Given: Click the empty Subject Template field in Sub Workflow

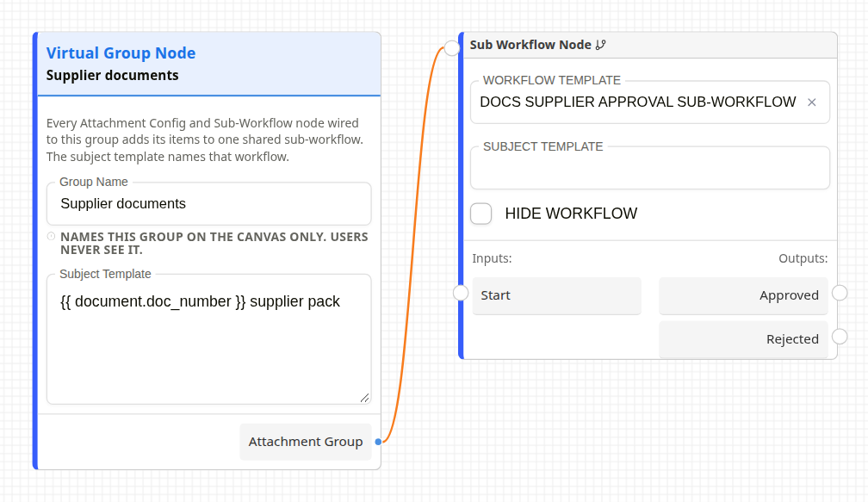Looking at the screenshot, I should point(650,168).
